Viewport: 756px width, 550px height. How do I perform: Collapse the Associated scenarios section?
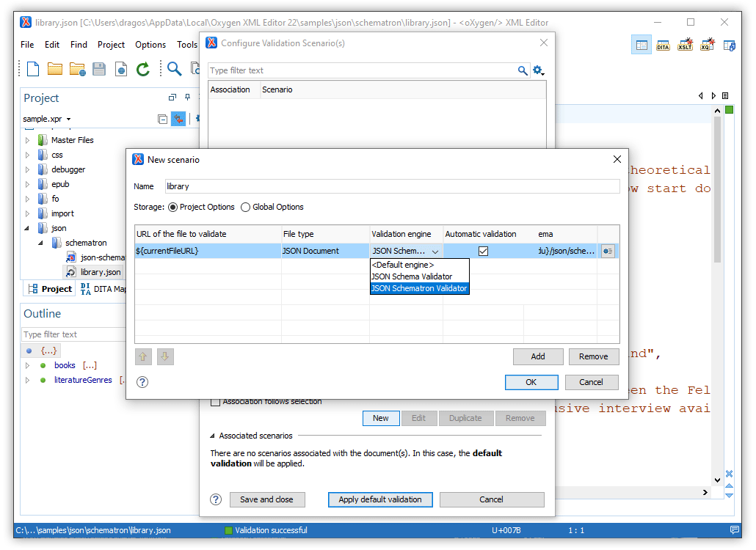212,436
